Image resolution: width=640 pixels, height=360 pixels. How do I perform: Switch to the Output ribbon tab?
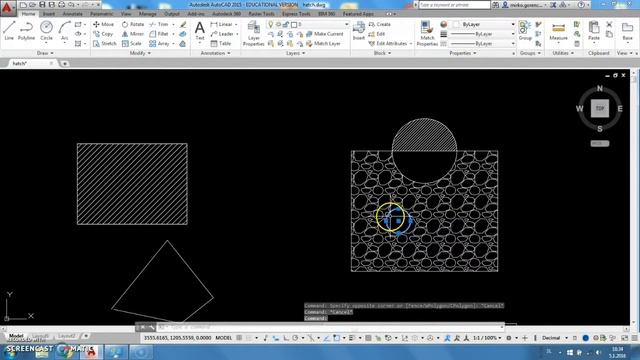171,14
